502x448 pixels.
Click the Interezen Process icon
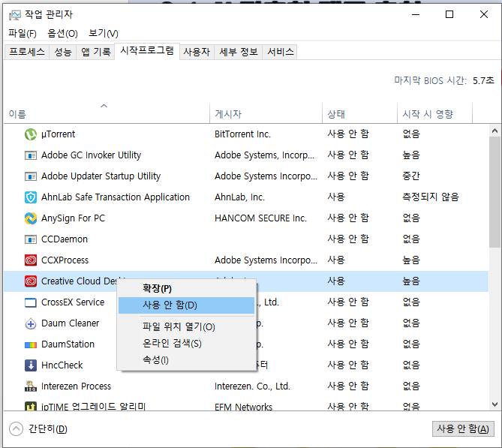click(31, 386)
